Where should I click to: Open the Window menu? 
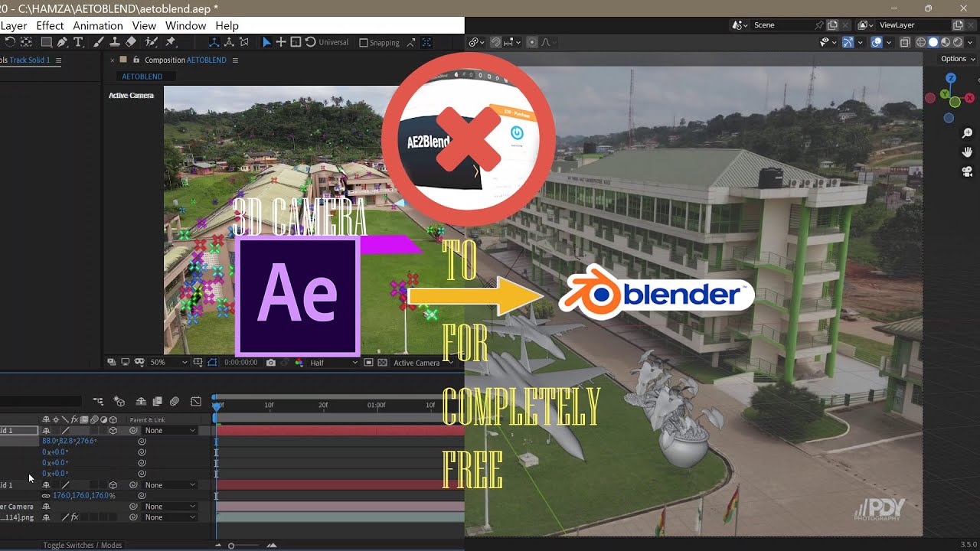click(x=185, y=25)
